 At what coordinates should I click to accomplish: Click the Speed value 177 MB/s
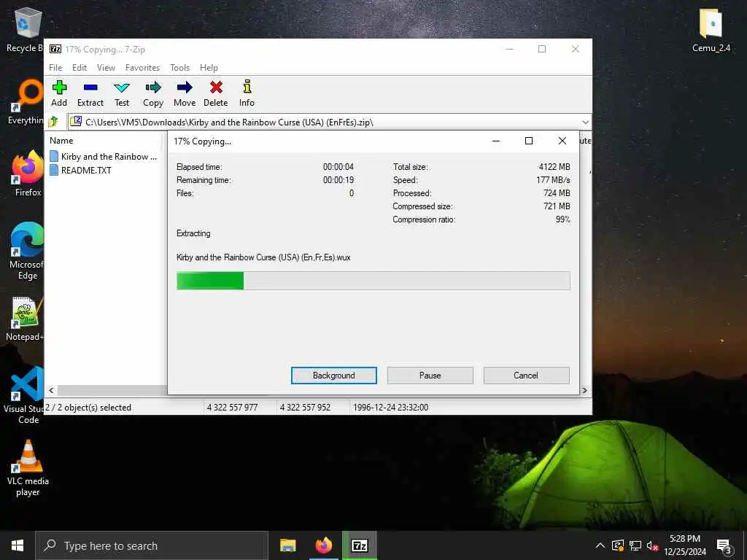click(x=553, y=180)
